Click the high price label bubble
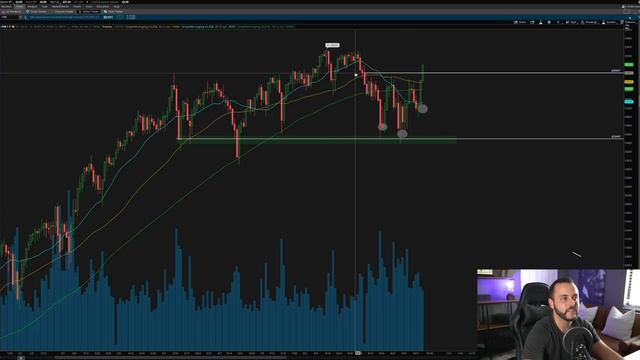This screenshot has height=360, width=640. (332, 45)
